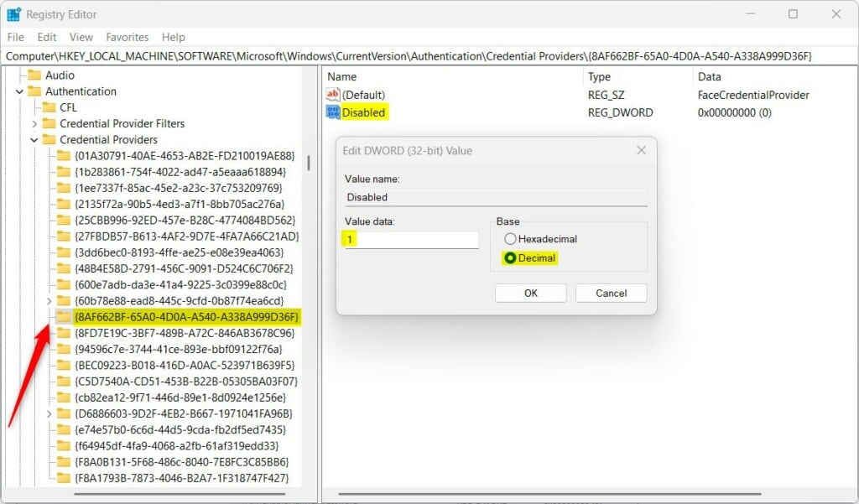Select the (Default) string value icon
This screenshot has width=859, height=504.
point(332,94)
